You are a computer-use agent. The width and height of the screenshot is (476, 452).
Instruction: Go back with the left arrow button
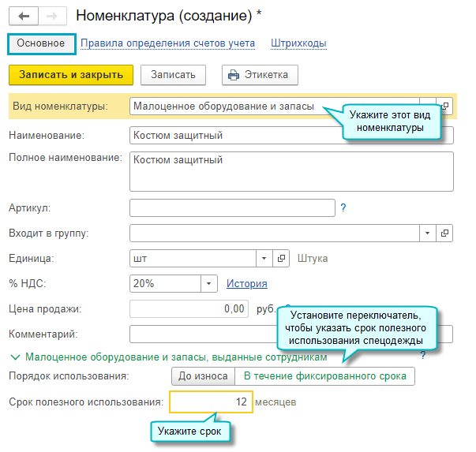pyautogui.click(x=24, y=16)
